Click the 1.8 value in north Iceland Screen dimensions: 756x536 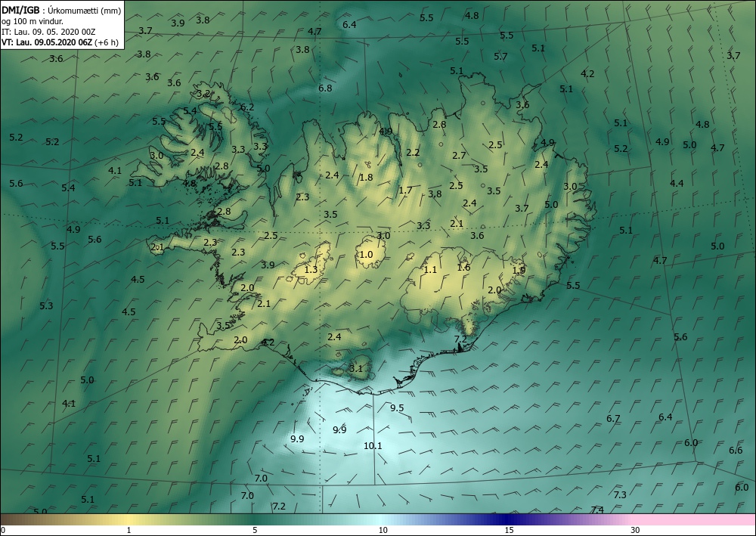(x=367, y=178)
